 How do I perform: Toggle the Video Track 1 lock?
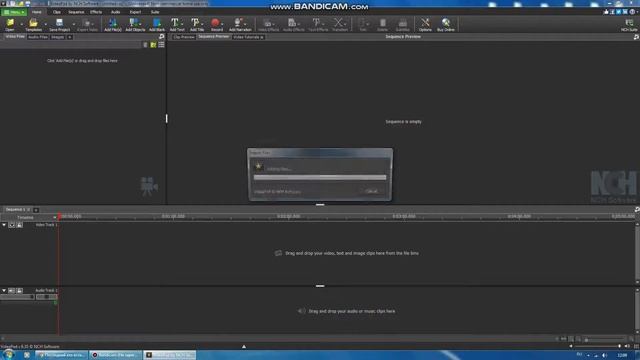coord(20,225)
